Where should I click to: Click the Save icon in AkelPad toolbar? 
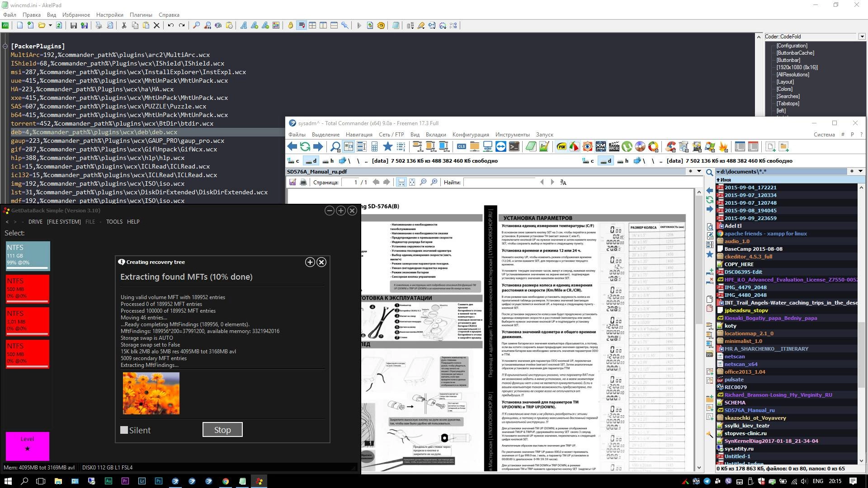point(73,25)
